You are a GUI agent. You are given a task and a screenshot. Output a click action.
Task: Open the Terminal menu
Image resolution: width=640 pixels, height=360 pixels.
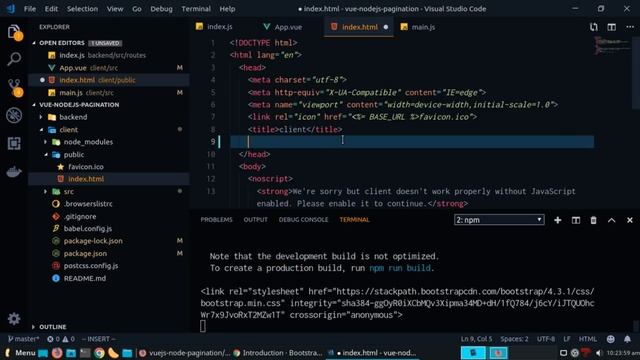click(196, 9)
